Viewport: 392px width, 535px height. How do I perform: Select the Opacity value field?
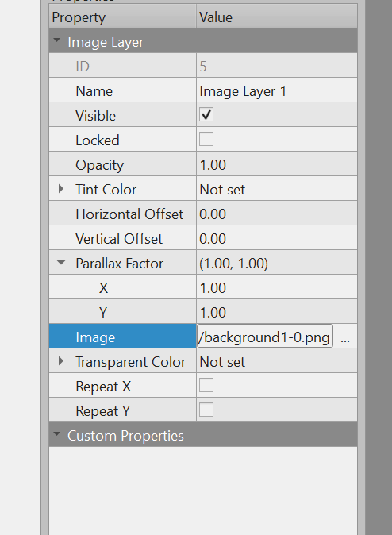(277, 164)
